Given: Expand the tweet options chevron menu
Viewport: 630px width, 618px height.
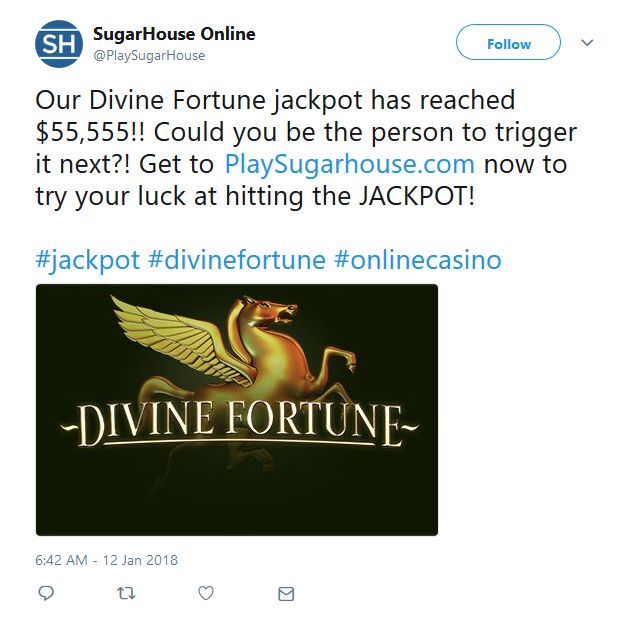Looking at the screenshot, I should [587, 43].
